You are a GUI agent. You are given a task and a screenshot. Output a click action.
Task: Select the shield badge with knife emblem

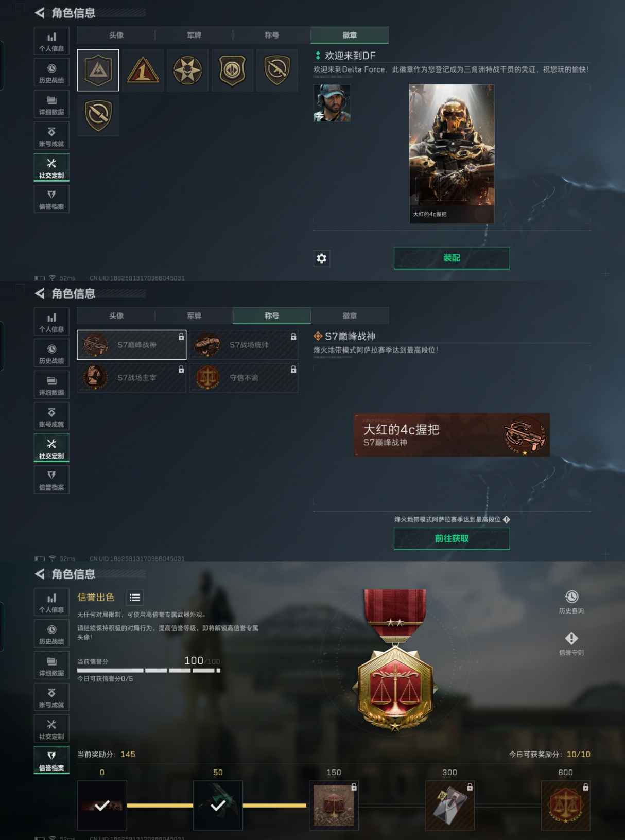(x=98, y=115)
